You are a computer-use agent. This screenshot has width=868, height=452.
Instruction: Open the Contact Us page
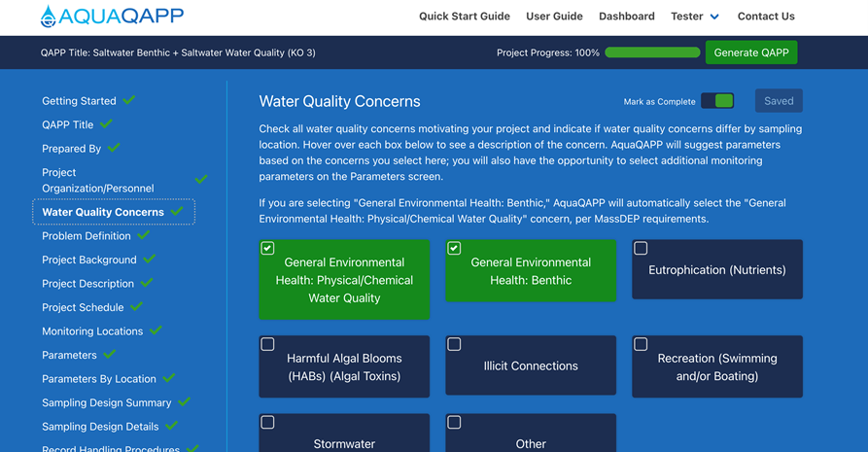(766, 17)
